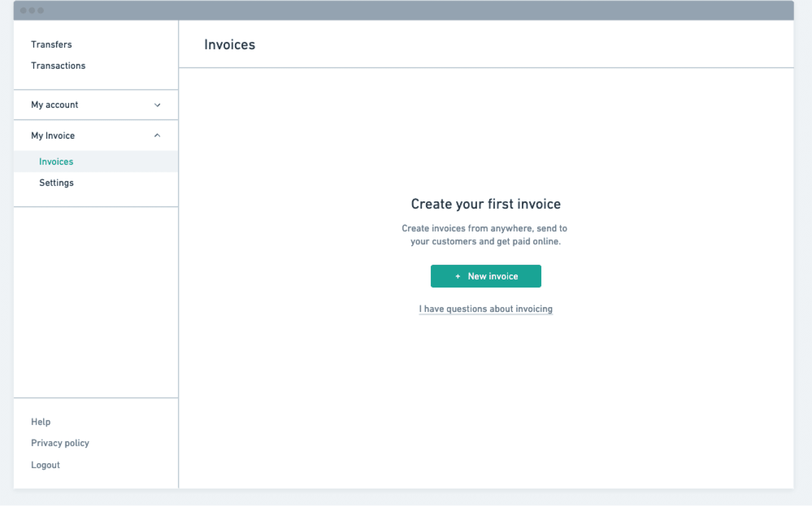Viewport: 812px width, 506px height.
Task: Click the third window control dot
Action: click(x=41, y=11)
